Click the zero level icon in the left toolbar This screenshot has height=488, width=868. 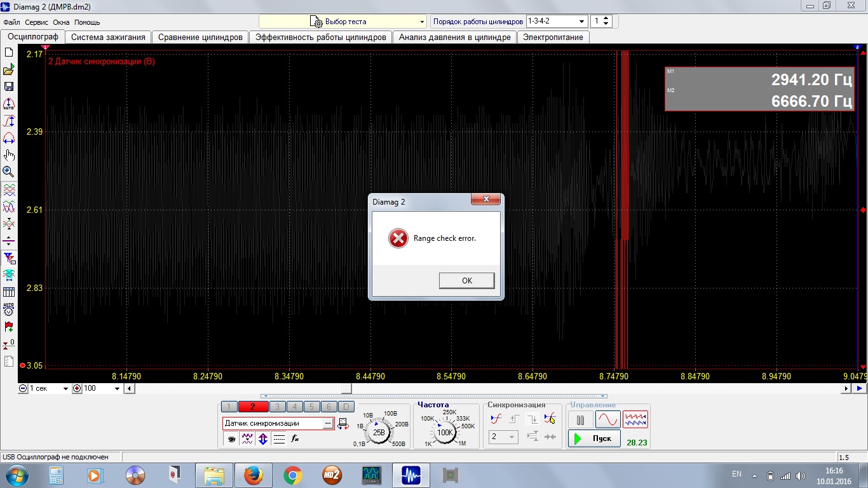pos(9,344)
